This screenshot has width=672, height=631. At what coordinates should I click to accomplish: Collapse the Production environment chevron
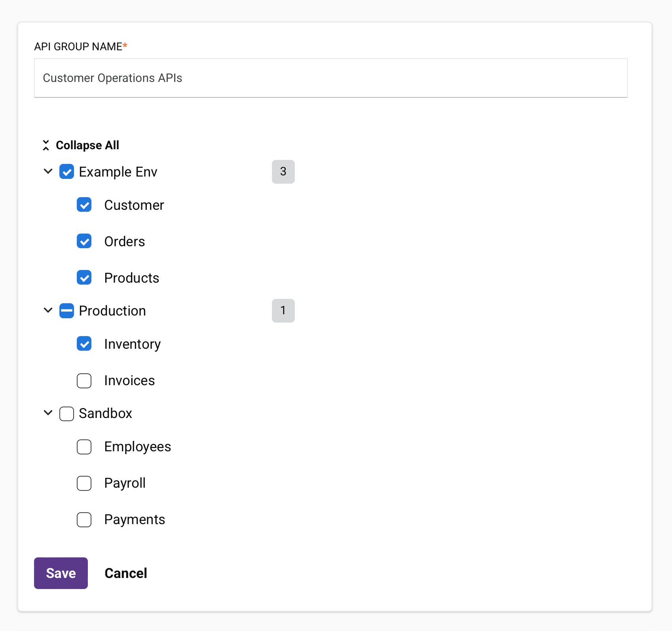48,310
